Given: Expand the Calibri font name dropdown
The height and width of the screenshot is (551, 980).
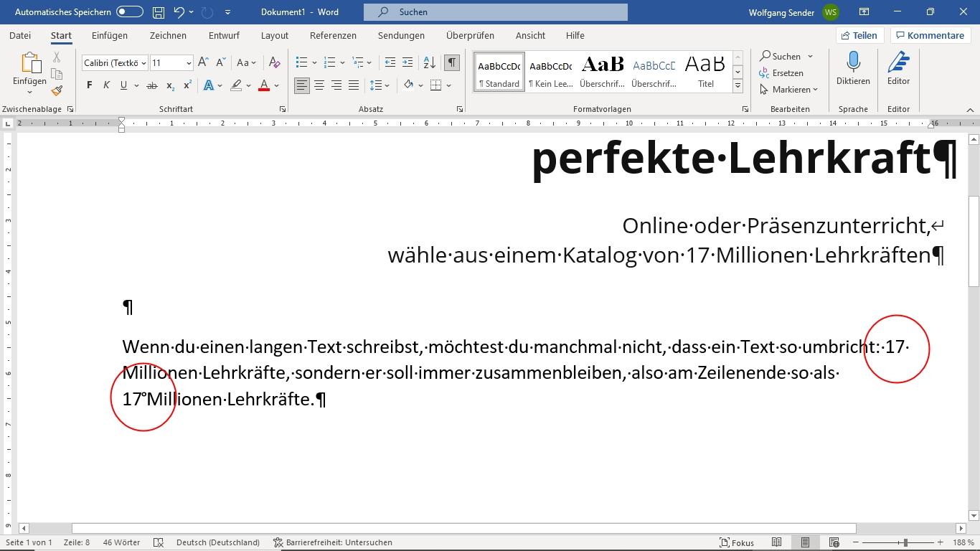Looking at the screenshot, I should tap(143, 63).
